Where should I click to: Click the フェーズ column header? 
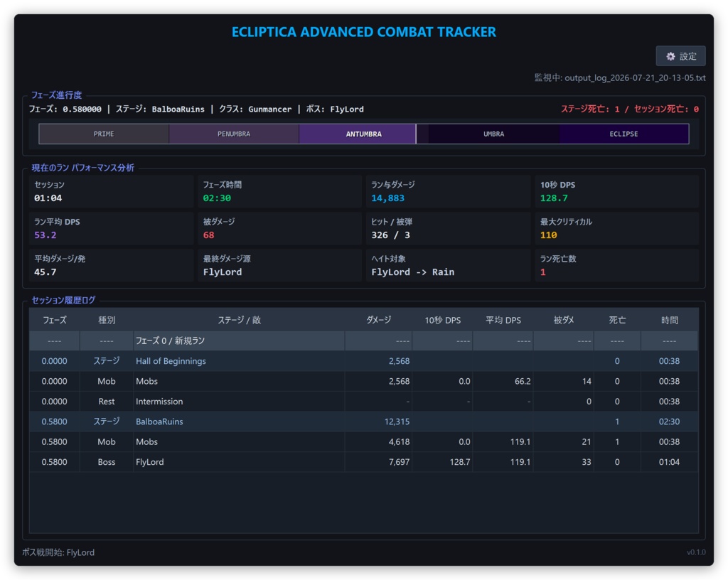[x=54, y=320]
